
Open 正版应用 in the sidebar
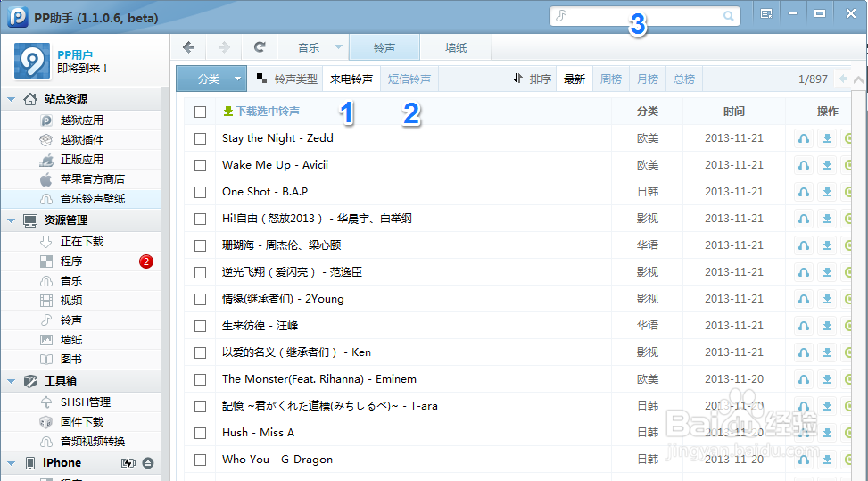(x=81, y=160)
